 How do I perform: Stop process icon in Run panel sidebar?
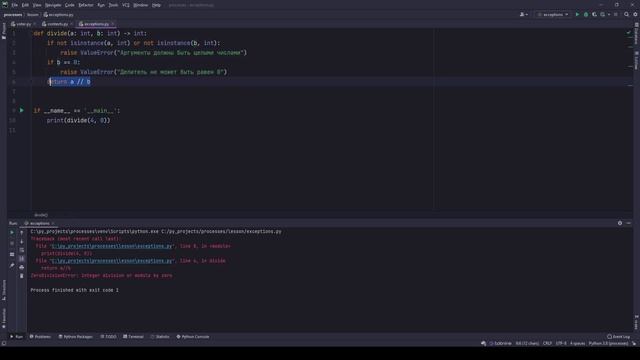click(x=12, y=243)
